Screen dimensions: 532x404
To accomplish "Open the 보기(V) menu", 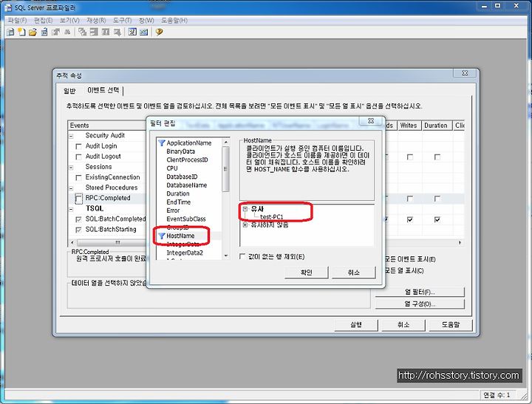I will pyautogui.click(x=69, y=21).
